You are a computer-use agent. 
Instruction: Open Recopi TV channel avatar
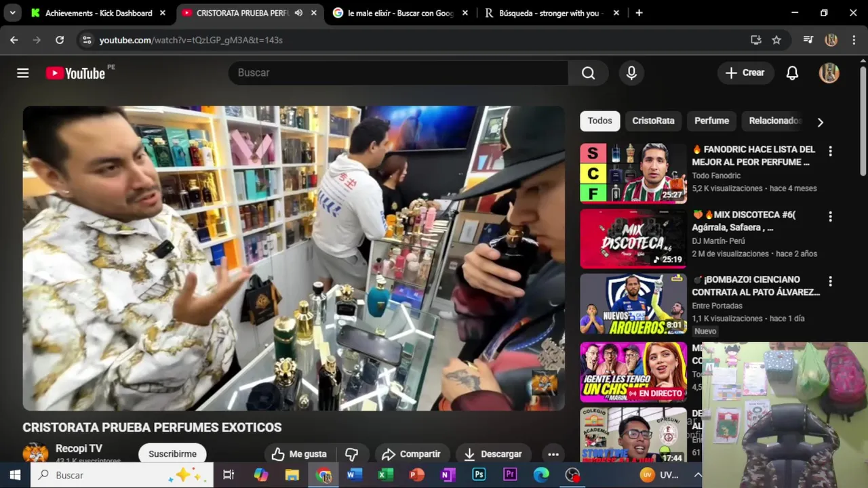pos(35,453)
